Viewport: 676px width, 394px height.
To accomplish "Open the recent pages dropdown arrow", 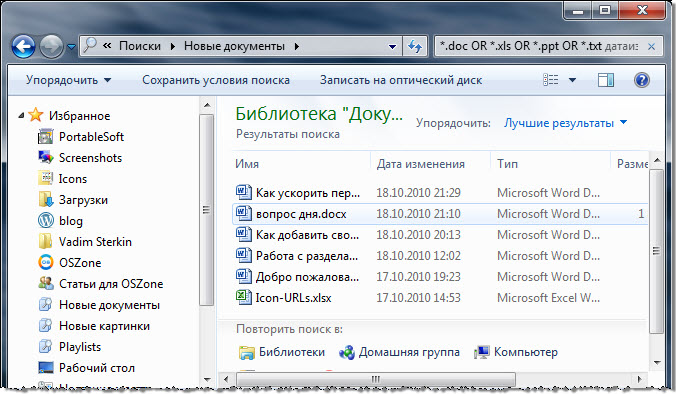I will point(71,47).
